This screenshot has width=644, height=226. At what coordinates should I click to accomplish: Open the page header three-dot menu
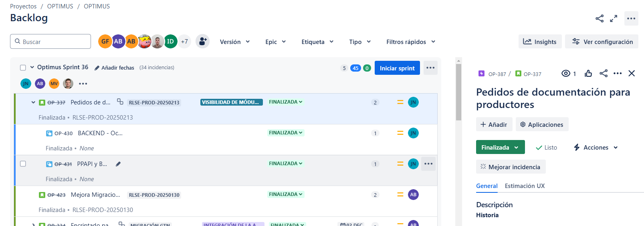(x=631, y=18)
